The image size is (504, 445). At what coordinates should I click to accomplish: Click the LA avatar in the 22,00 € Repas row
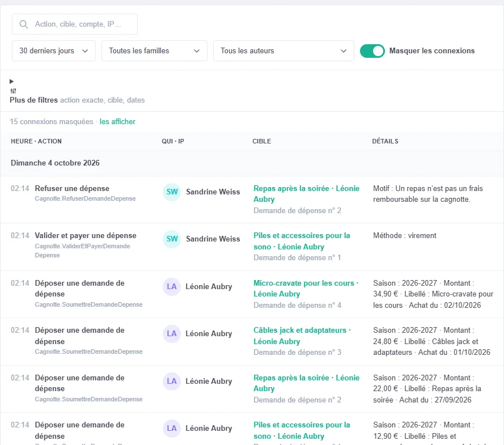click(172, 381)
